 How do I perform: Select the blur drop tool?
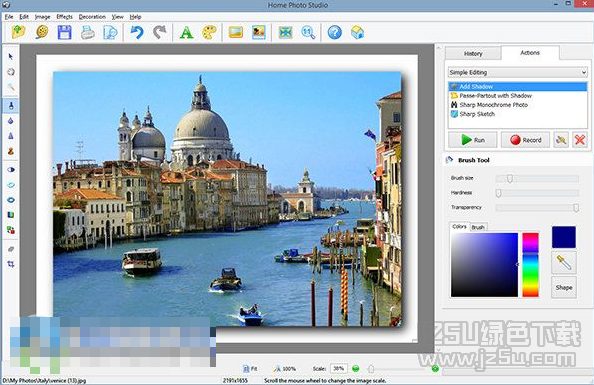point(11,121)
